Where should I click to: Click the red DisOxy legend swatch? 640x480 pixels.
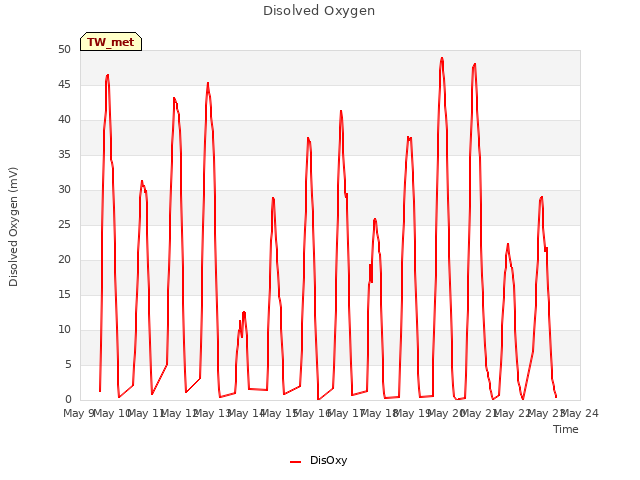pyautogui.click(x=296, y=462)
